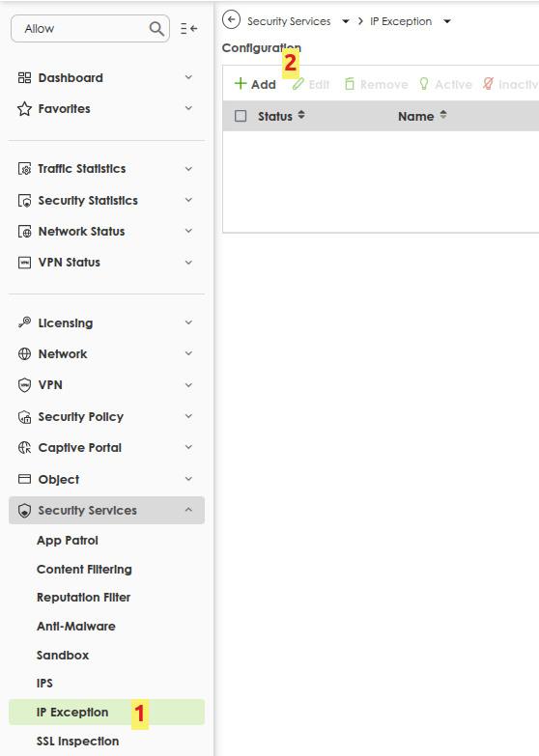Collapse sidebar using the menu toggle icon
Image resolution: width=539 pixels, height=756 pixels.
click(x=188, y=28)
